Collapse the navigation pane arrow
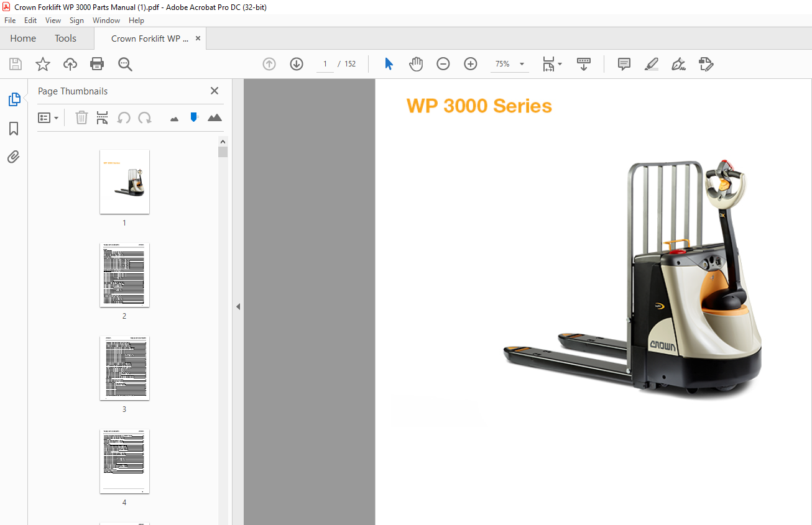This screenshot has width=812, height=525. click(x=238, y=306)
